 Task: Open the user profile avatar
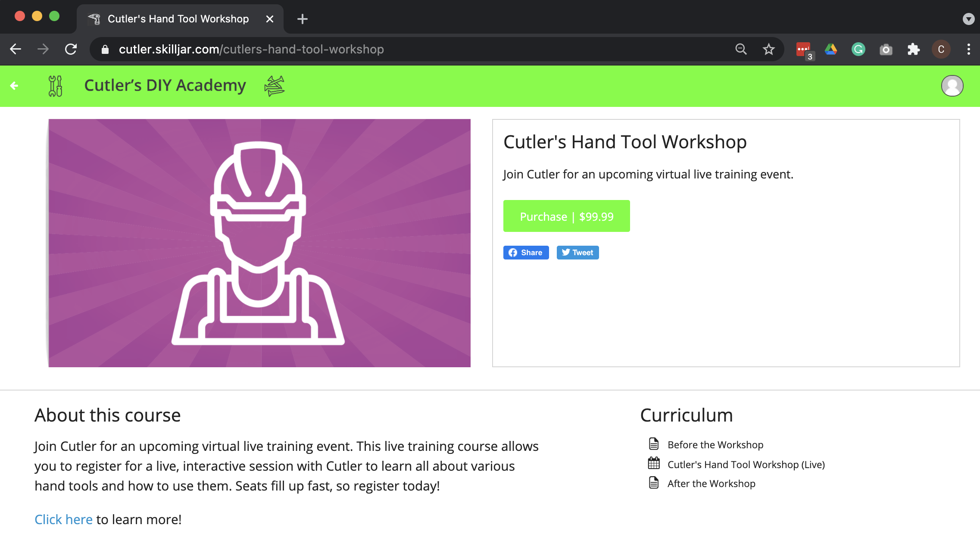point(952,86)
